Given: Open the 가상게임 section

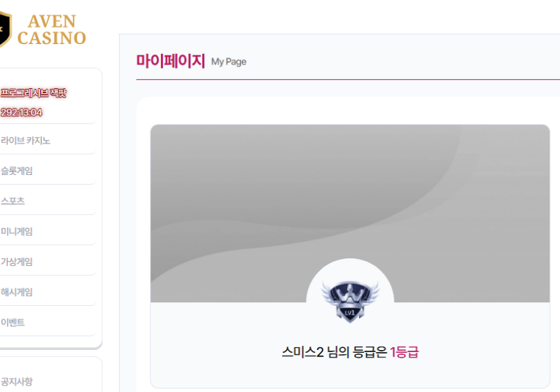Looking at the screenshot, I should click(16, 262).
